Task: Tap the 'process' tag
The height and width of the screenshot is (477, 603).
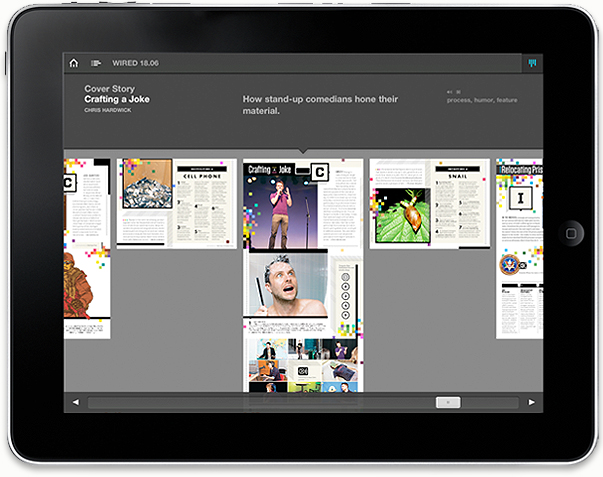Action: tap(458, 100)
